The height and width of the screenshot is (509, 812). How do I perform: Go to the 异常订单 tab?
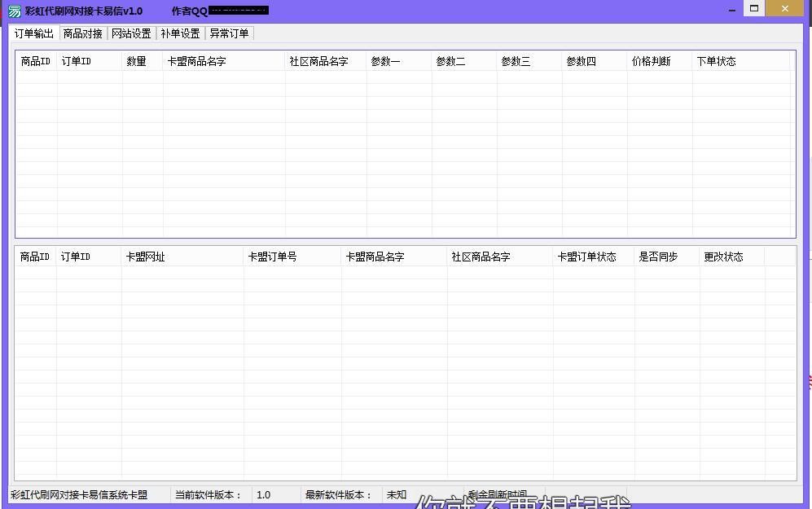[230, 33]
